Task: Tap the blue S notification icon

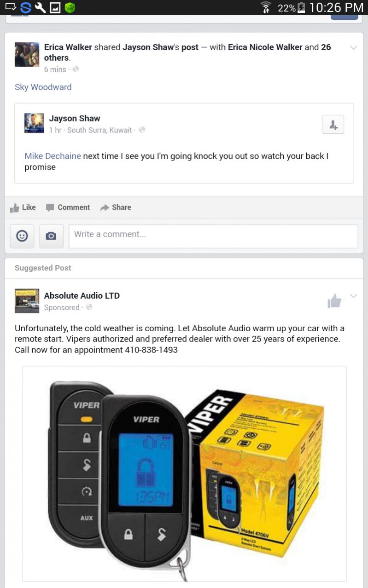Action: click(26, 7)
